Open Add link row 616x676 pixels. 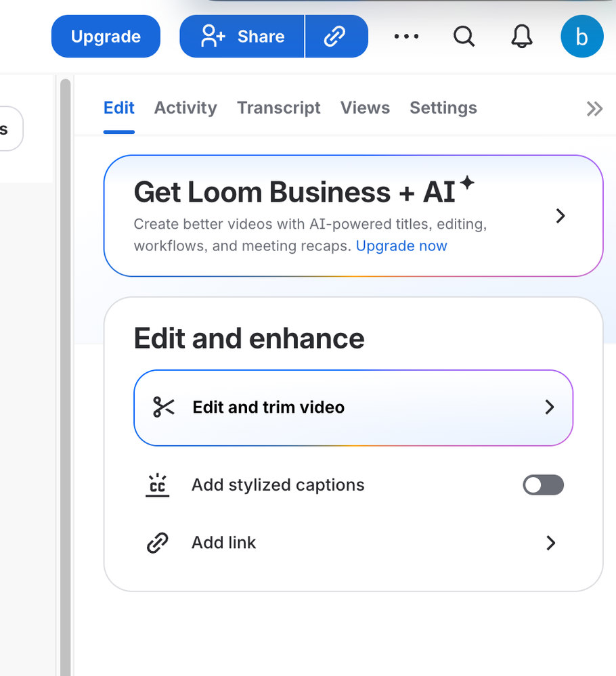tap(353, 543)
